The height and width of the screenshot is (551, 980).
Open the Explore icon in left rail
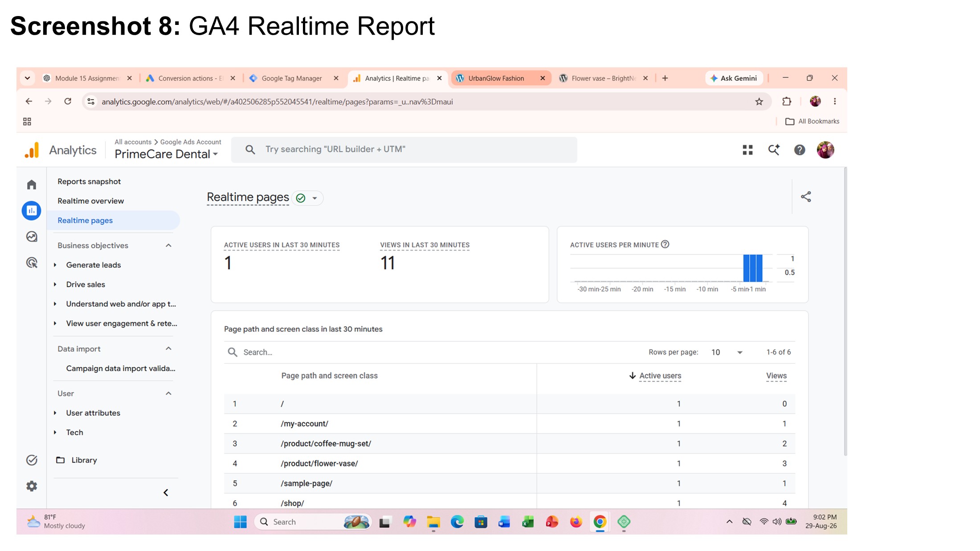pyautogui.click(x=31, y=236)
